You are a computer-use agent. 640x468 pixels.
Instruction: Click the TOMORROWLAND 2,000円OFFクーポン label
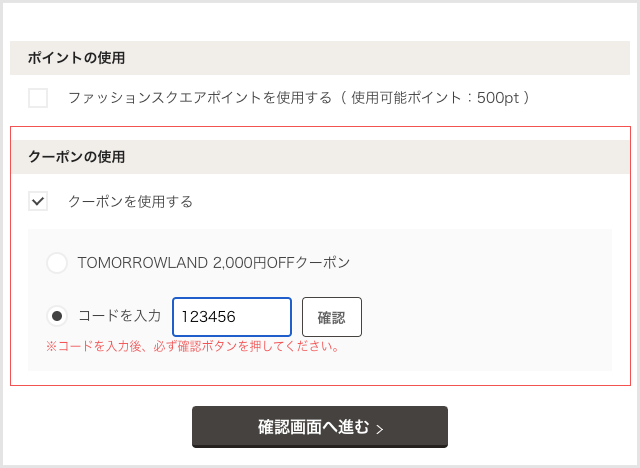[x=213, y=263]
